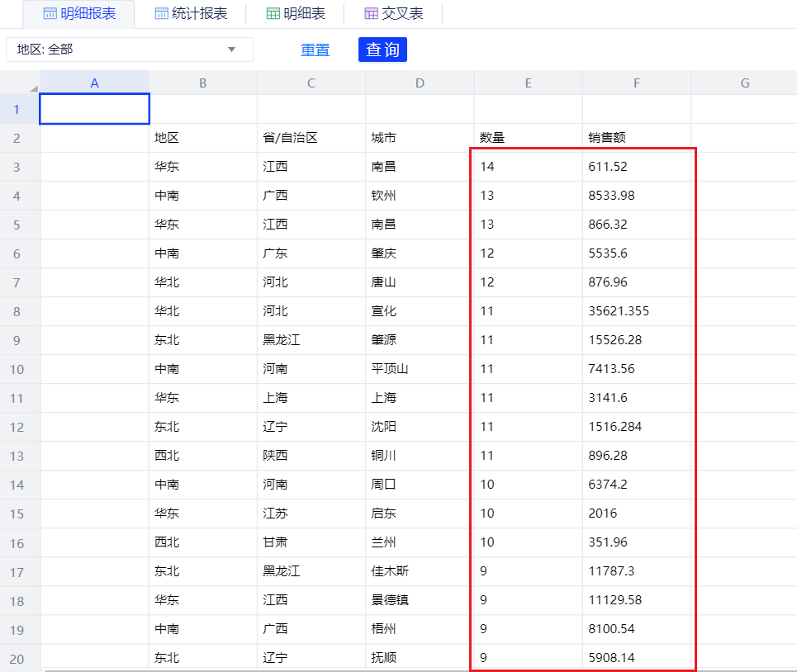Open the 统计报表 tab
797x672 pixels.
[x=190, y=14]
